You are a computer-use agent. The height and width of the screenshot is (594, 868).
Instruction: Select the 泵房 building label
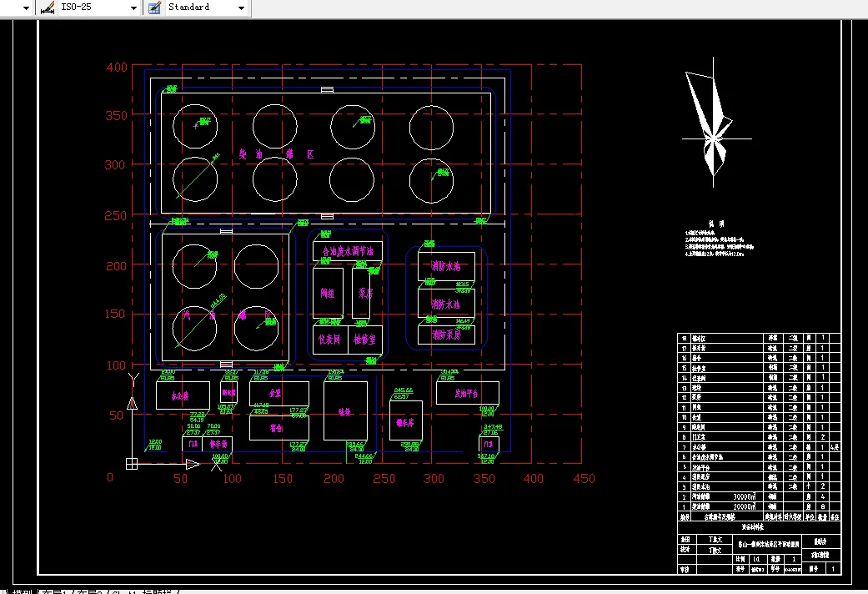coord(365,293)
